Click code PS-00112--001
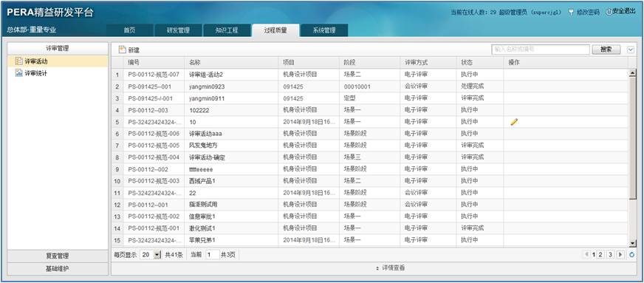The height and width of the screenshot is (283, 644). (x=148, y=205)
